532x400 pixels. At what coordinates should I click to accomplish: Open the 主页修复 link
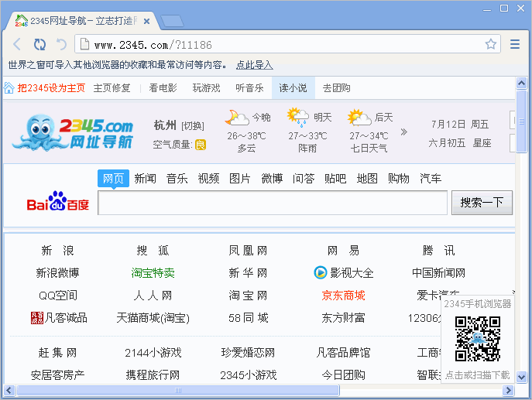coord(112,87)
